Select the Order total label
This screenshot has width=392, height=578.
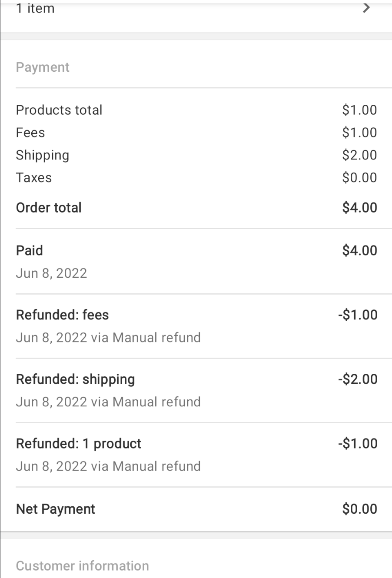tap(49, 208)
